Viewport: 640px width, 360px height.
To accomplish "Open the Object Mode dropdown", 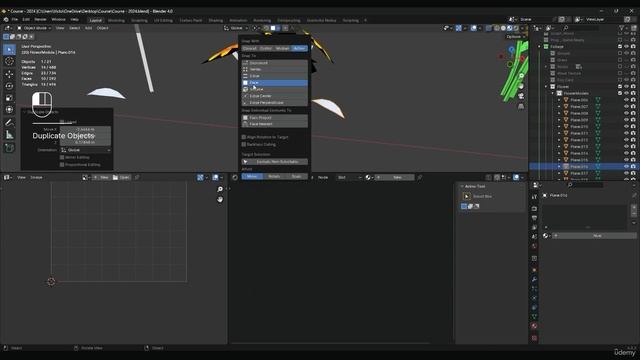I will (x=34, y=28).
